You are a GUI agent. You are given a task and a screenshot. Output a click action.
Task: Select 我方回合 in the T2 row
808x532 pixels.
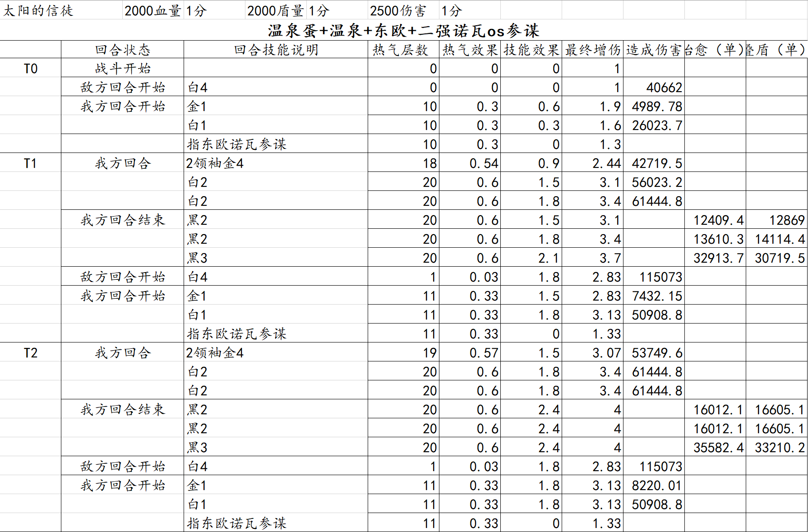click(123, 353)
